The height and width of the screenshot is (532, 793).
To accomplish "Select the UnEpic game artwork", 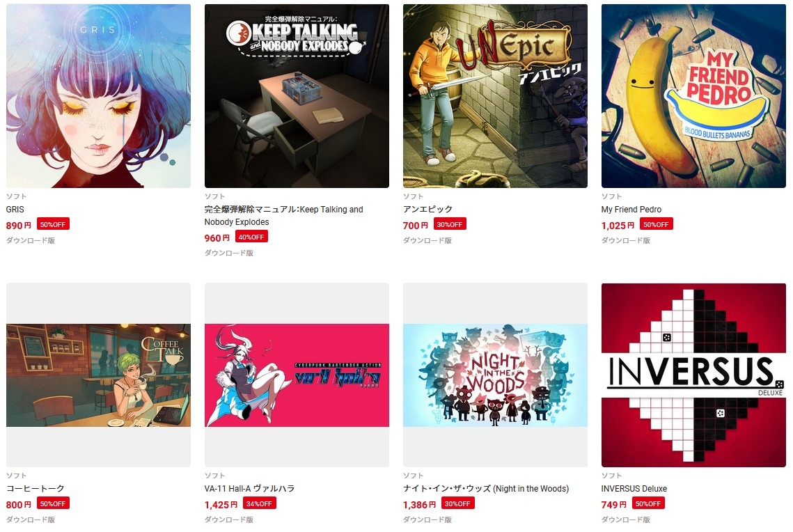I will pyautogui.click(x=495, y=96).
